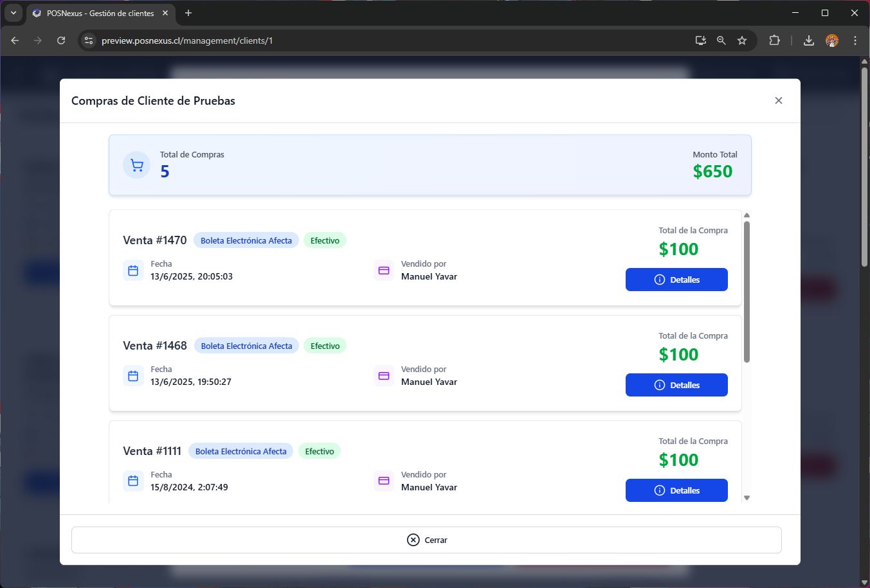Open a new browser tab
This screenshot has height=588, width=870.
pos(188,13)
